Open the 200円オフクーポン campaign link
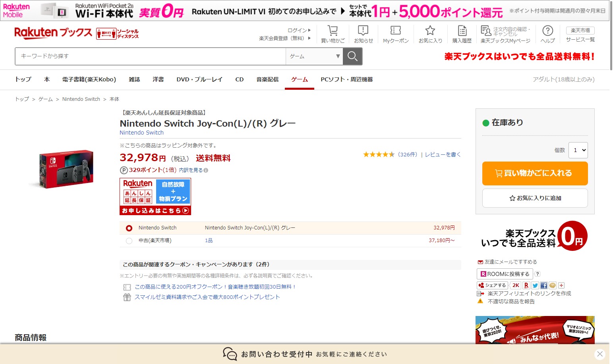The height and width of the screenshot is (364, 613). click(215, 287)
